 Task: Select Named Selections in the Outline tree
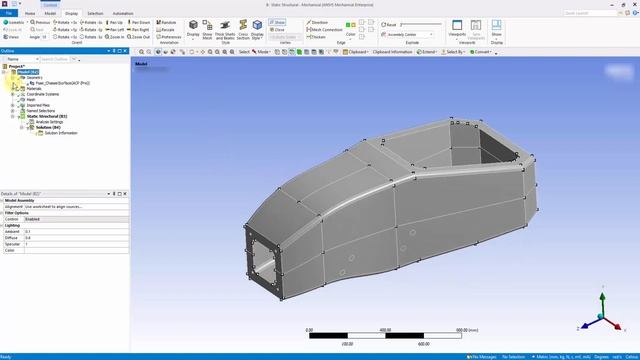click(40, 111)
